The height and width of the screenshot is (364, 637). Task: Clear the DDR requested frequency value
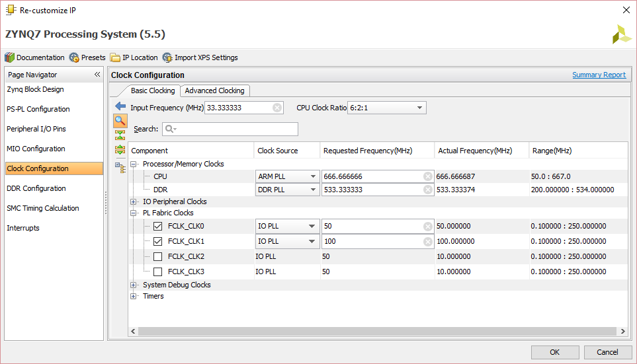(x=428, y=190)
